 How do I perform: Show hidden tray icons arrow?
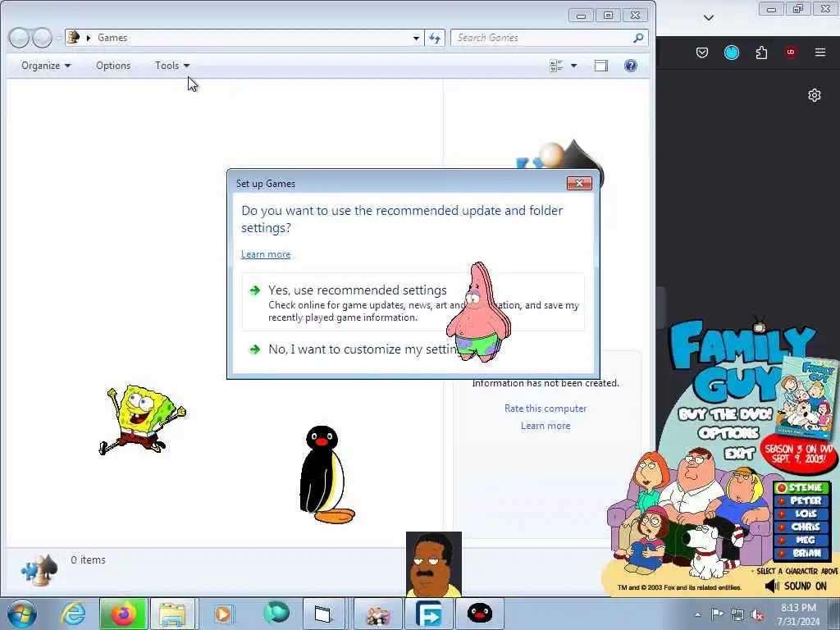coord(697,614)
